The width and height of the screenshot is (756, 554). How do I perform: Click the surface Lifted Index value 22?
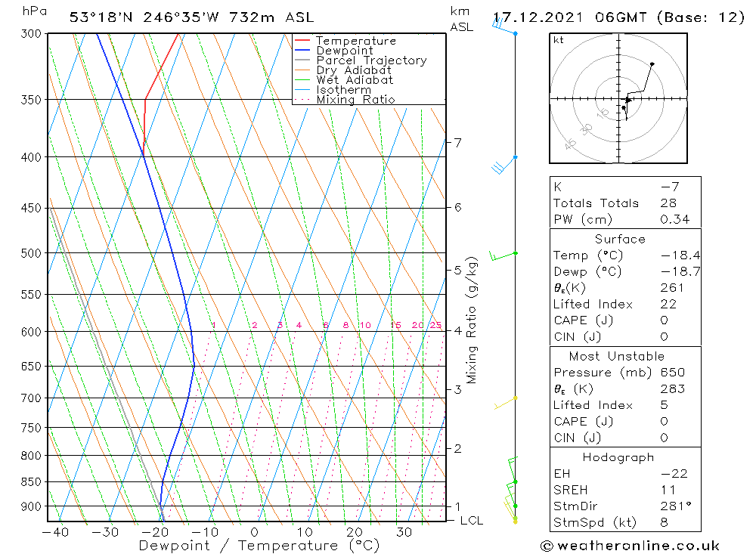[x=668, y=305]
